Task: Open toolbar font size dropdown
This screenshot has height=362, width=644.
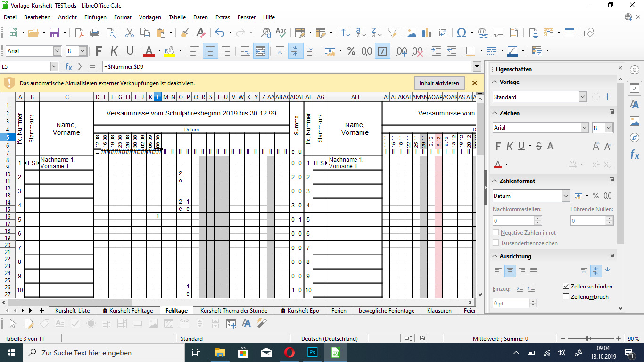Action: (83, 51)
